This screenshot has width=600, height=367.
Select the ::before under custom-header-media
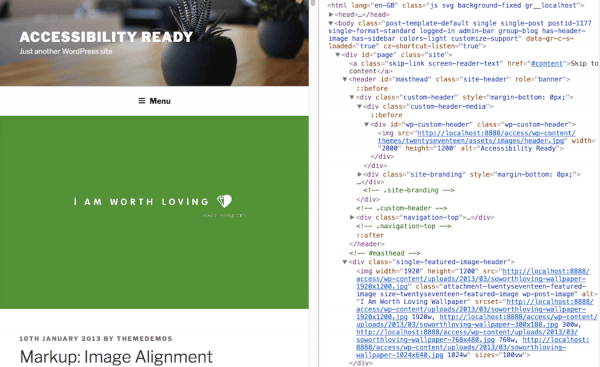[386, 115]
